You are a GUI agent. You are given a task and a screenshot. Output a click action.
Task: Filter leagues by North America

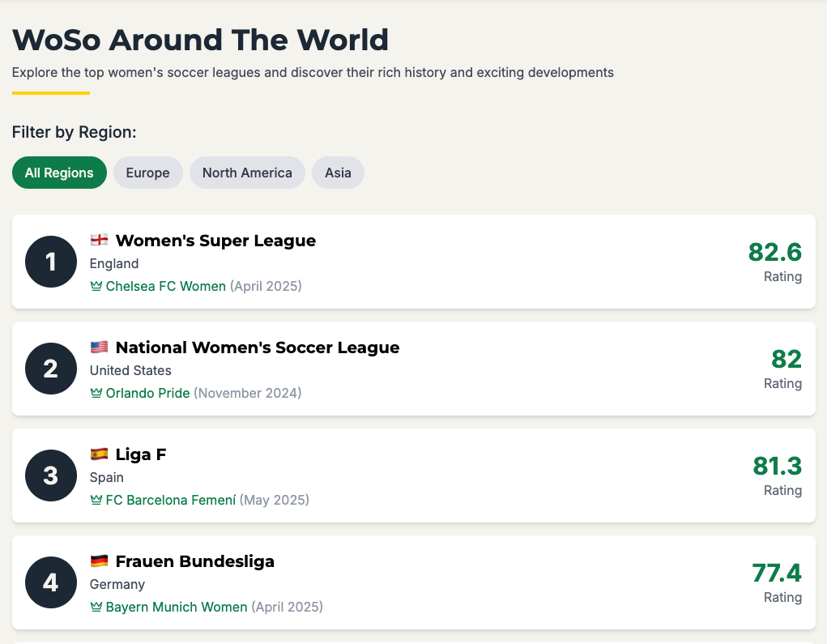[247, 173]
